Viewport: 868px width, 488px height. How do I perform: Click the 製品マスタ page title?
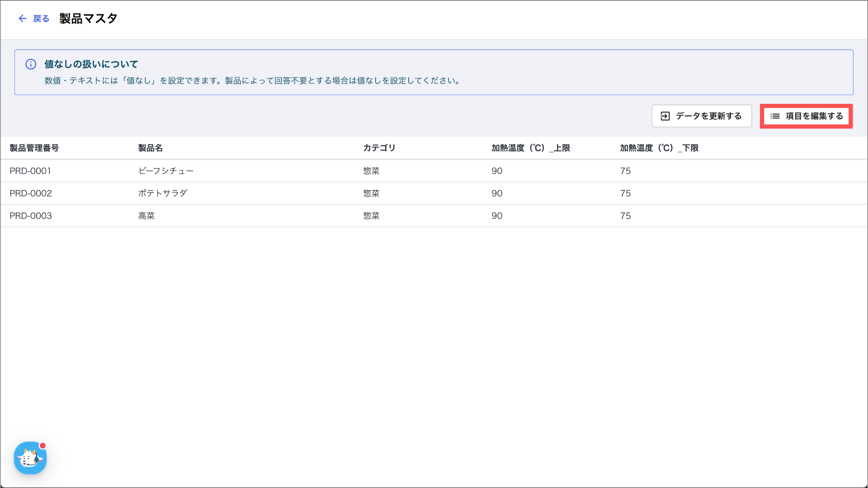point(88,19)
